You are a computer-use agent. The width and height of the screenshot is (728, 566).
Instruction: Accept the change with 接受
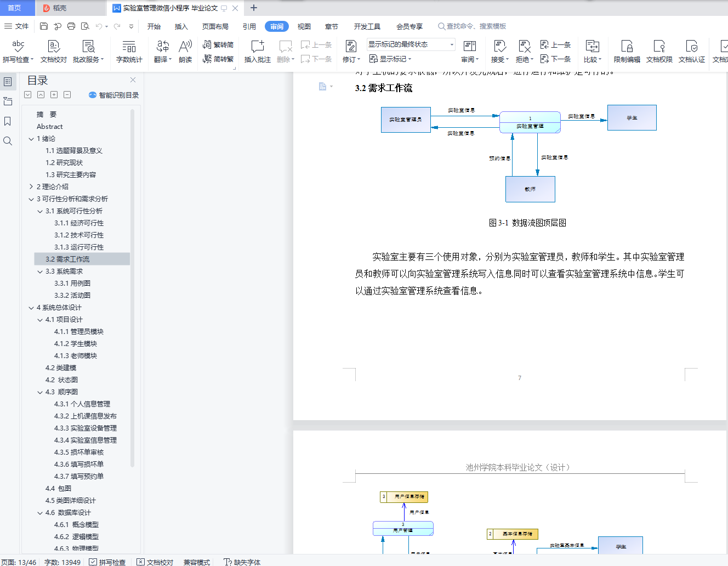(500, 51)
